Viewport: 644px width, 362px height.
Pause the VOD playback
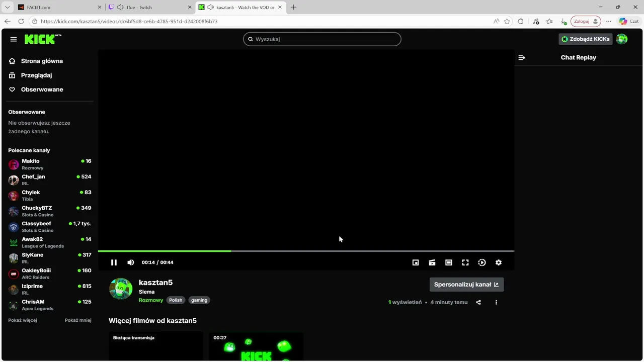[114, 262]
